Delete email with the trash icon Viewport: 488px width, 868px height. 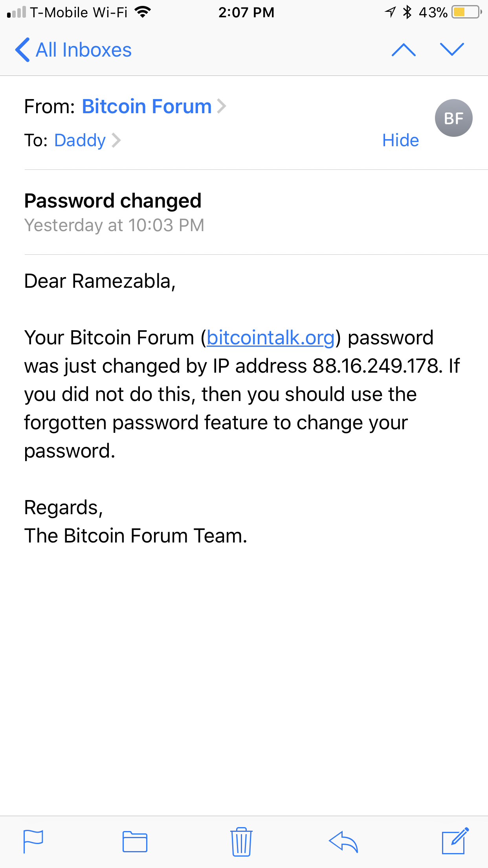pos(241,842)
